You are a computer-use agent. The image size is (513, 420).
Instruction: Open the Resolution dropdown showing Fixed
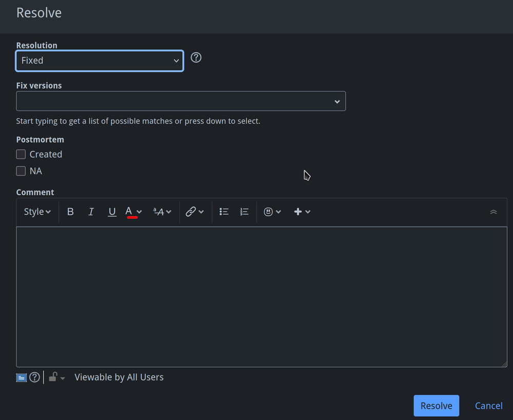pyautogui.click(x=99, y=61)
